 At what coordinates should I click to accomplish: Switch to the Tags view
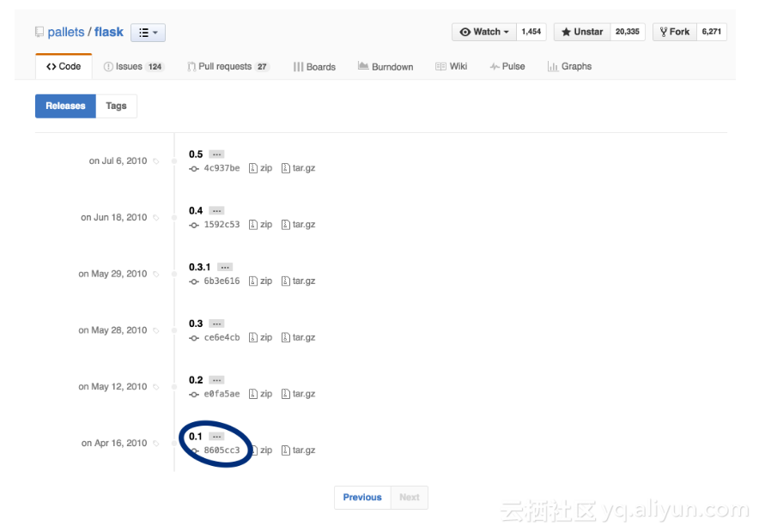click(116, 106)
